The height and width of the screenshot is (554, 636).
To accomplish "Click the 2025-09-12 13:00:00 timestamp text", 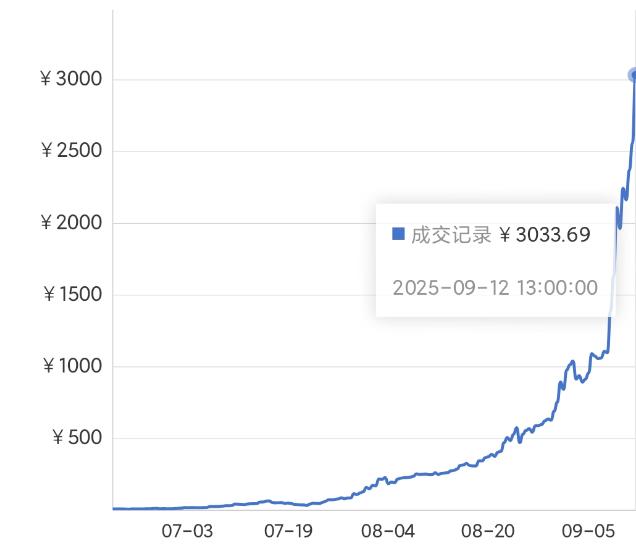I will click(495, 288).
